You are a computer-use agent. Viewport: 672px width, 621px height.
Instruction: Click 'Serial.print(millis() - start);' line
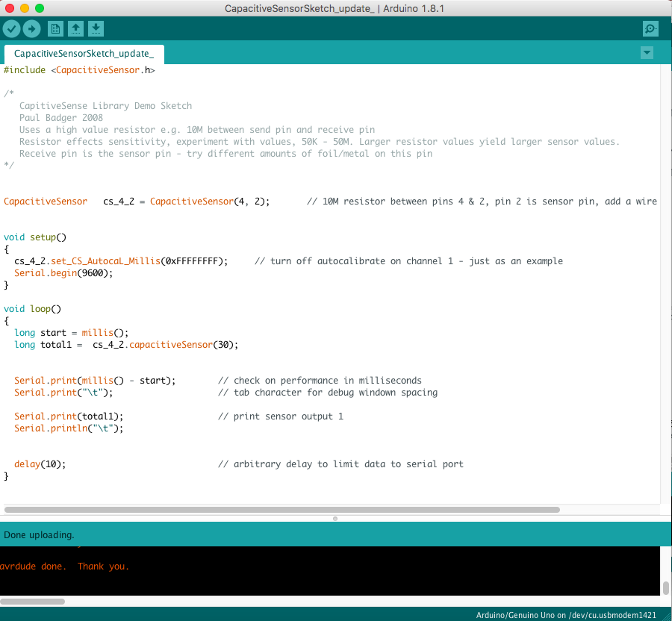pos(95,381)
